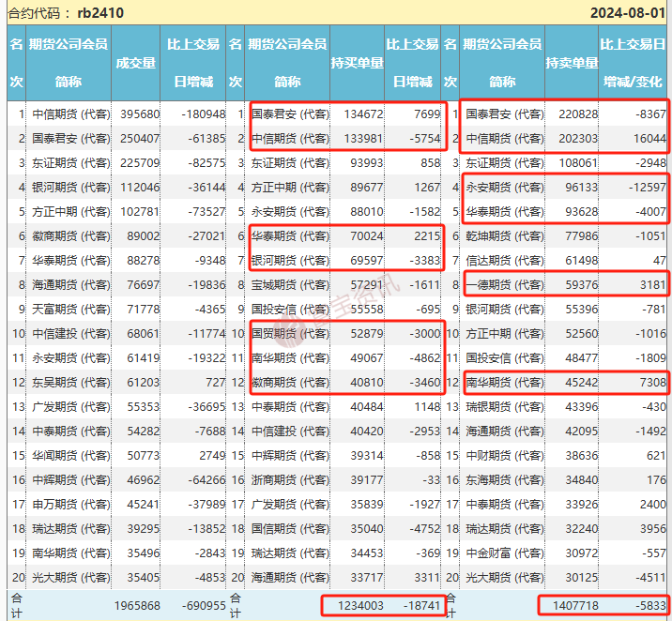This screenshot has height=621, width=672.
Task: Click total volume change -690955
Action: point(203,606)
